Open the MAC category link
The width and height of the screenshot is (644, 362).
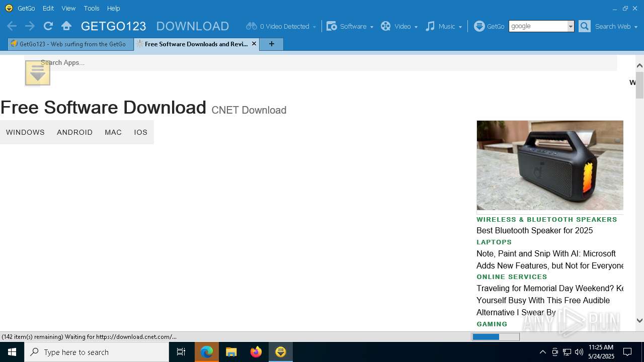[113, 132]
